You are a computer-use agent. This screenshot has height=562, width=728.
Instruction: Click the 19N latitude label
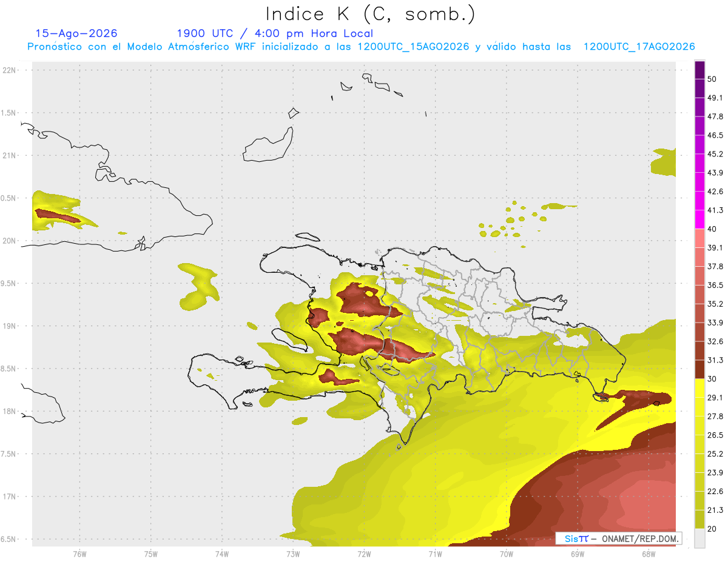10,326
